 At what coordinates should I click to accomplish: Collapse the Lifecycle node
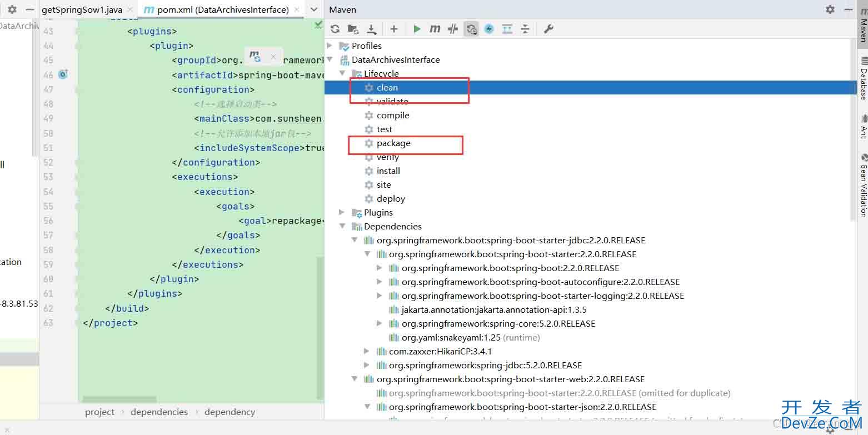tap(342, 73)
